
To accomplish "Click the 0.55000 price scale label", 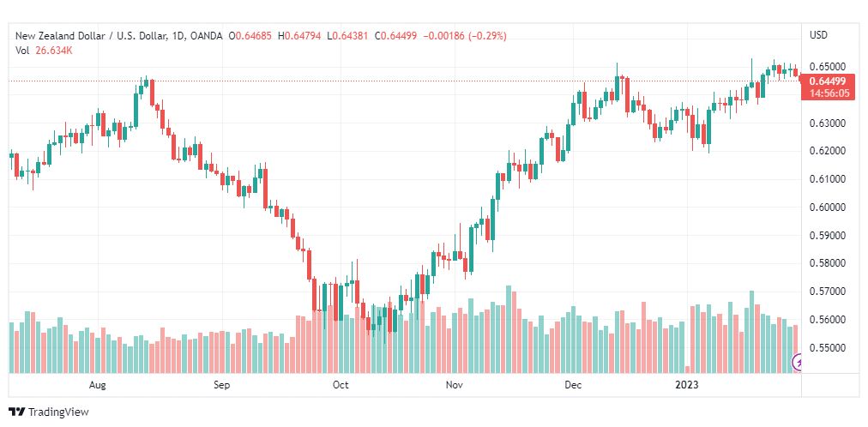I will [828, 348].
